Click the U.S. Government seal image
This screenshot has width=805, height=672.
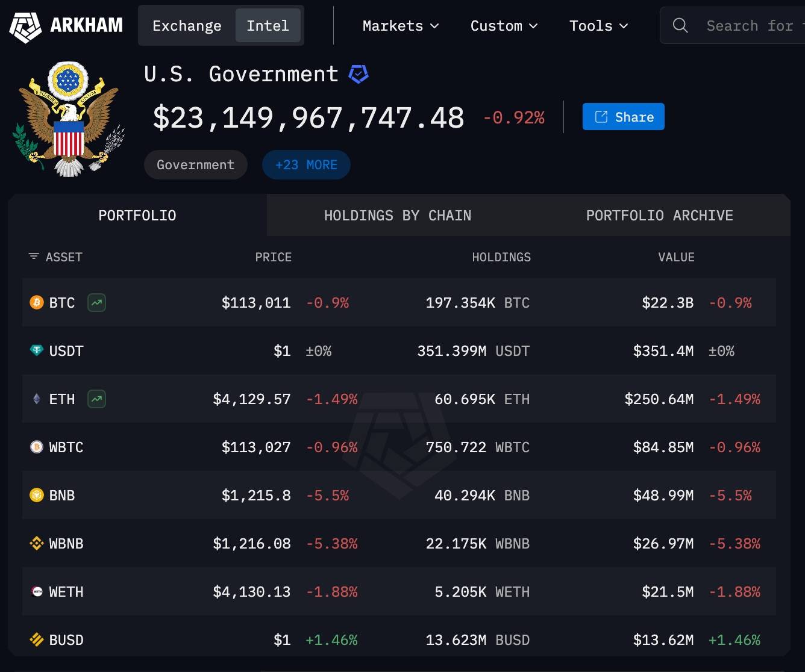coord(68,119)
